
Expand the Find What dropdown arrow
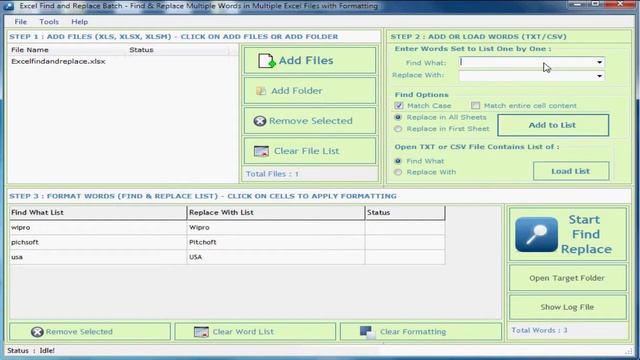point(599,62)
